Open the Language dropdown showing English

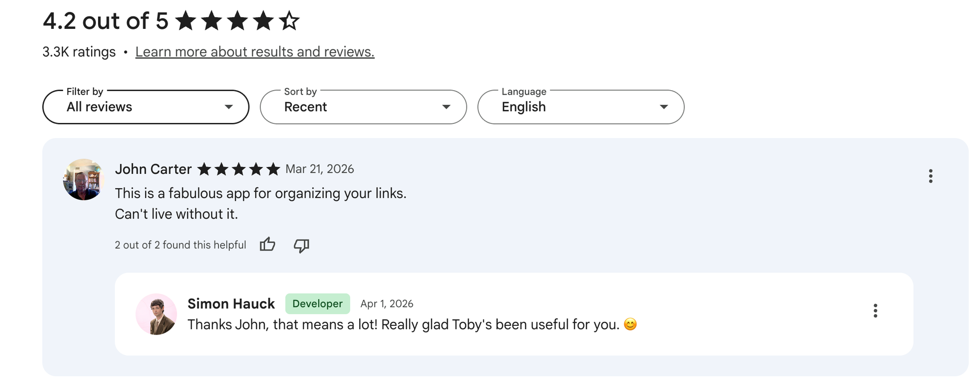pyautogui.click(x=580, y=107)
